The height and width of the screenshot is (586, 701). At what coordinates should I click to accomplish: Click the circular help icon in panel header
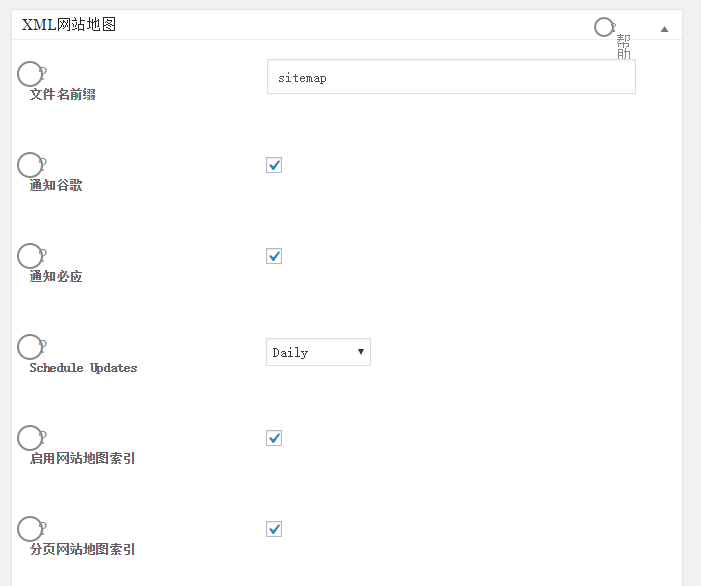click(x=604, y=27)
